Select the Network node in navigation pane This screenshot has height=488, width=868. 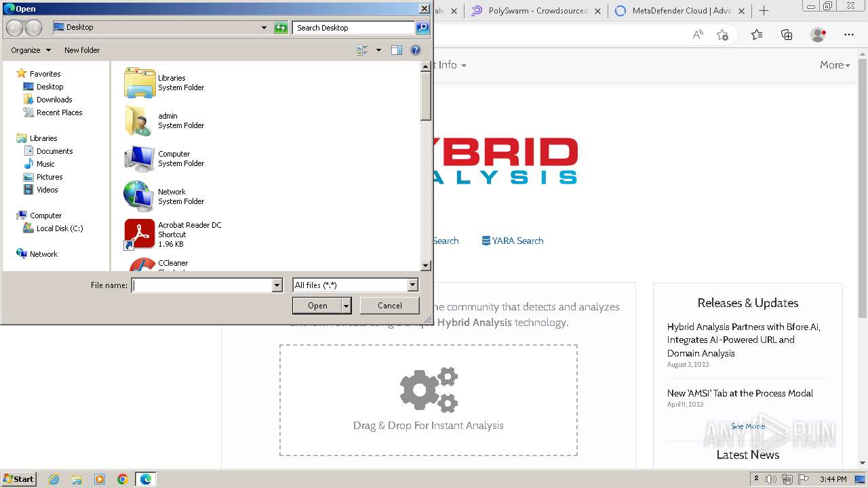pyautogui.click(x=37, y=254)
